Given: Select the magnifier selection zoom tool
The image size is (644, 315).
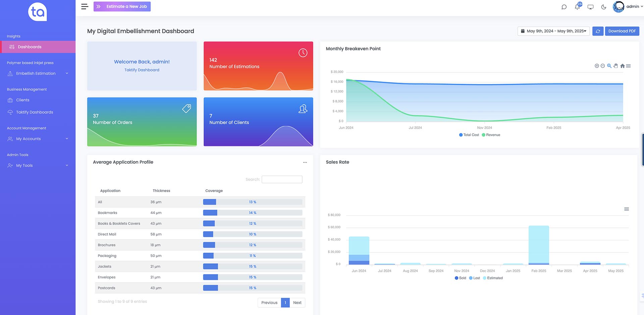Looking at the screenshot, I should (609, 66).
